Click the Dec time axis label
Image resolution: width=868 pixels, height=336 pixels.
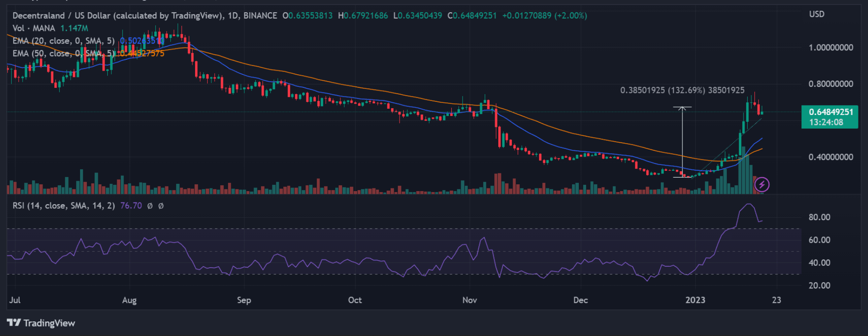[x=581, y=300]
